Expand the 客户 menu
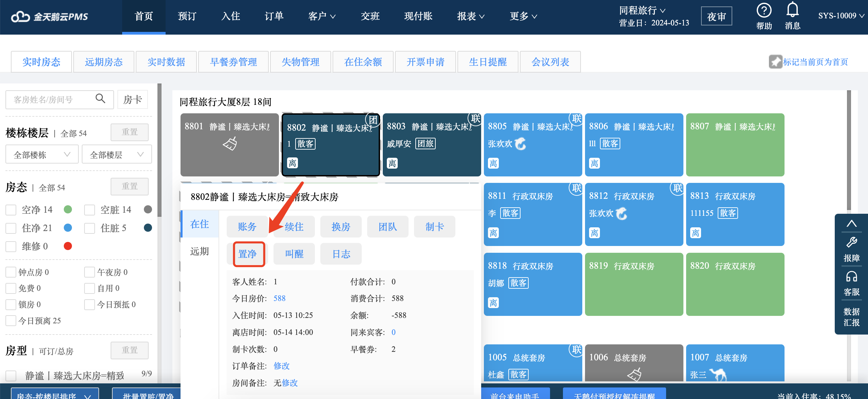Image resolution: width=868 pixels, height=399 pixels. [322, 16]
